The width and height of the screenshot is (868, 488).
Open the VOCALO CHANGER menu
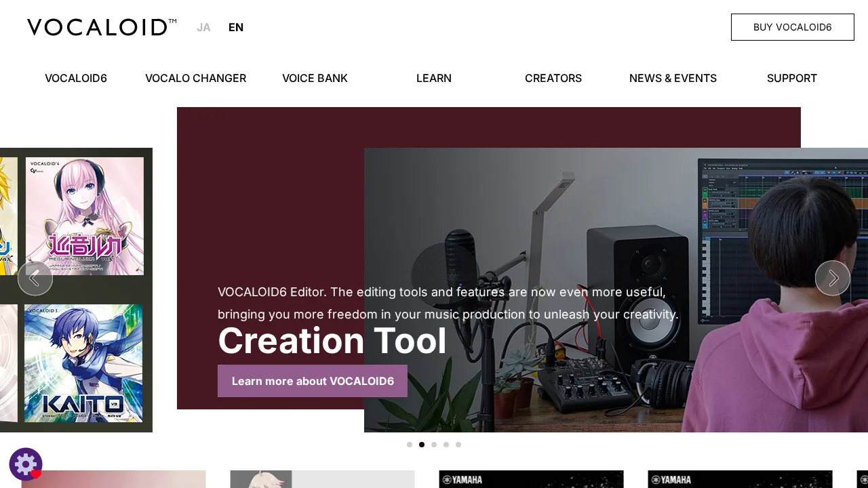pyautogui.click(x=195, y=78)
